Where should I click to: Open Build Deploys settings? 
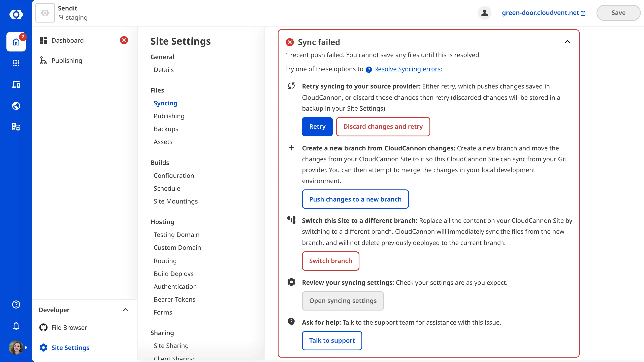[x=173, y=274]
